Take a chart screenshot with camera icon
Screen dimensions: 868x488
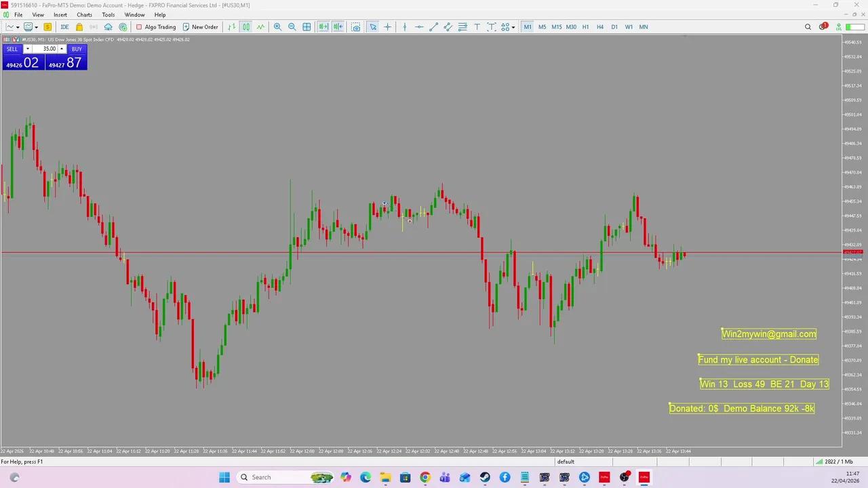pyautogui.click(x=355, y=27)
